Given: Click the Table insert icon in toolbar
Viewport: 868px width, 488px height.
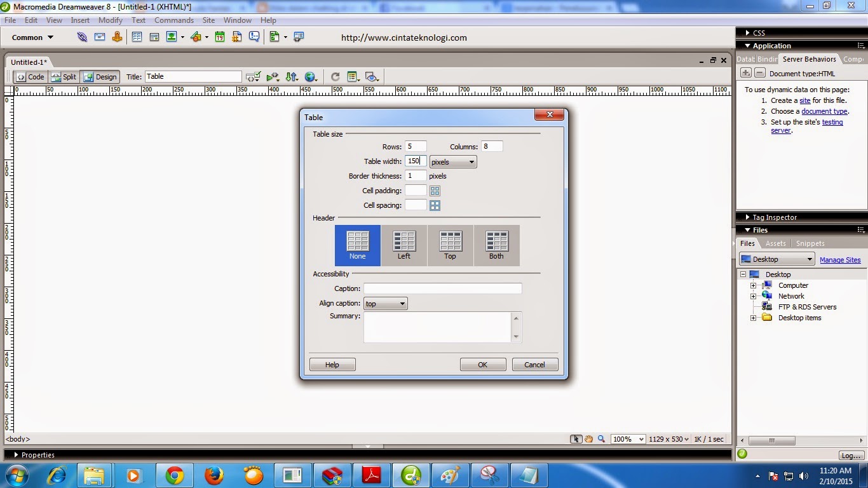Looking at the screenshot, I should point(137,37).
